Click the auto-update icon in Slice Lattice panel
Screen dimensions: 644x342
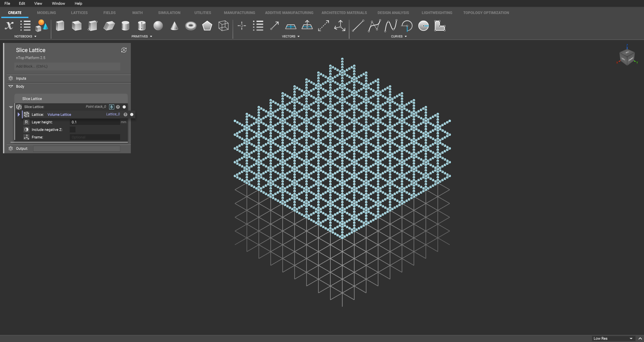click(x=124, y=50)
